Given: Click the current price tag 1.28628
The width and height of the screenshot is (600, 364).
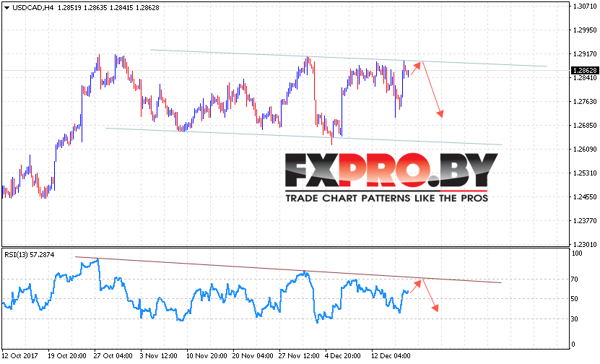Looking at the screenshot, I should click(x=585, y=71).
